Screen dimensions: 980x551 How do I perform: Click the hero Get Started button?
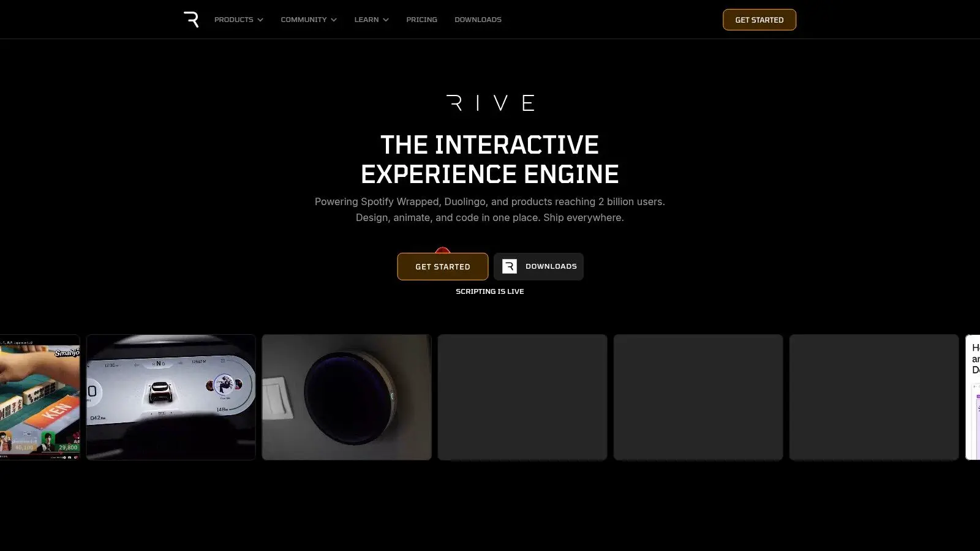tap(443, 266)
